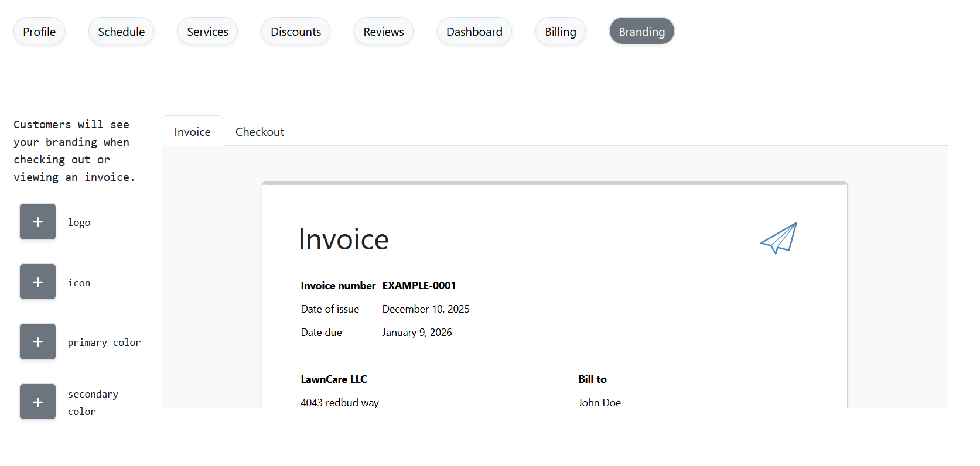
Task: Click the Date of issue label
Action: 330,309
